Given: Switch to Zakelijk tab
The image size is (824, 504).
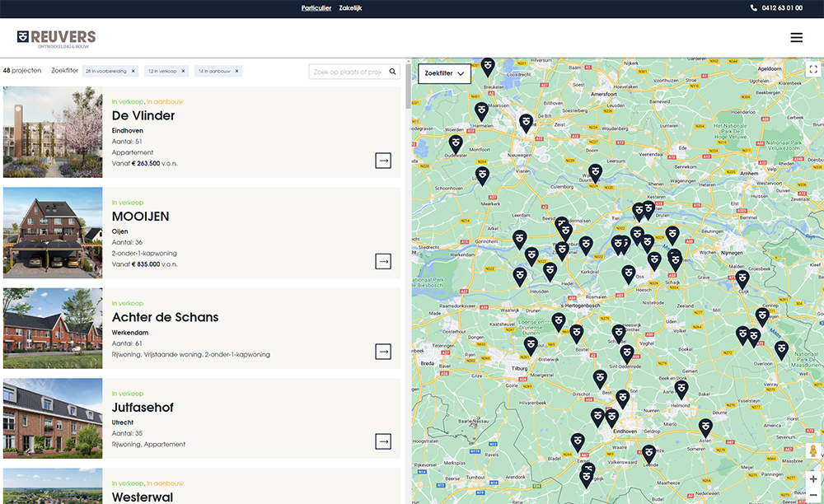Looking at the screenshot, I should (x=351, y=7).
